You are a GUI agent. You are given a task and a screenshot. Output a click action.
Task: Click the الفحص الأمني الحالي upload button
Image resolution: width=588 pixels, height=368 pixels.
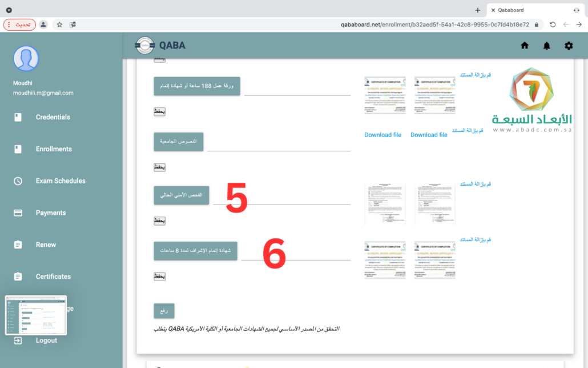click(x=182, y=195)
